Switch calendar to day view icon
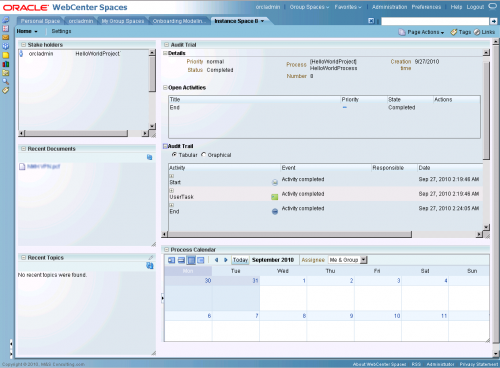Viewport: 500px width, 368px height. point(171,260)
